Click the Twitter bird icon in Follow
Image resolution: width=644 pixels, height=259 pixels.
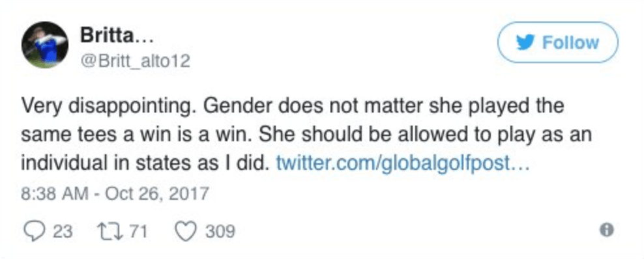click(x=525, y=42)
